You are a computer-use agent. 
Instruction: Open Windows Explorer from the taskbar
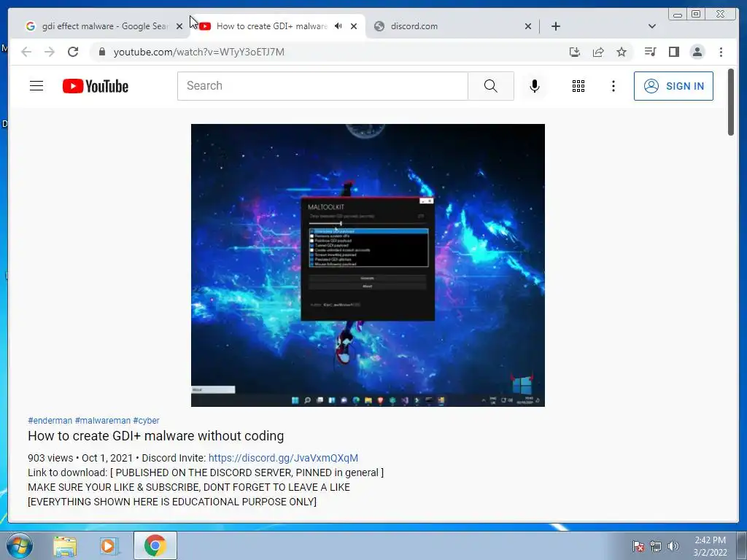click(65, 545)
